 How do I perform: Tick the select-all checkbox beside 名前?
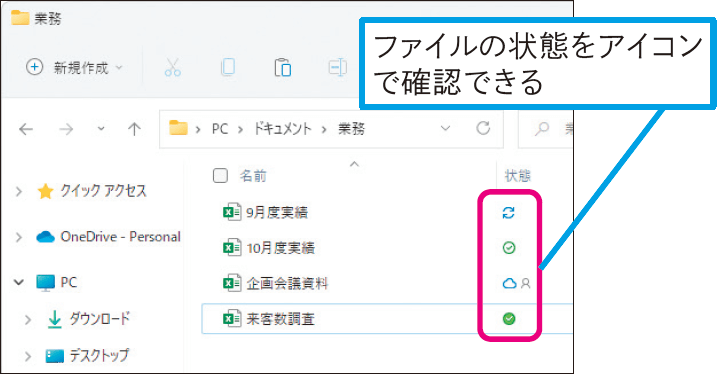(x=220, y=175)
